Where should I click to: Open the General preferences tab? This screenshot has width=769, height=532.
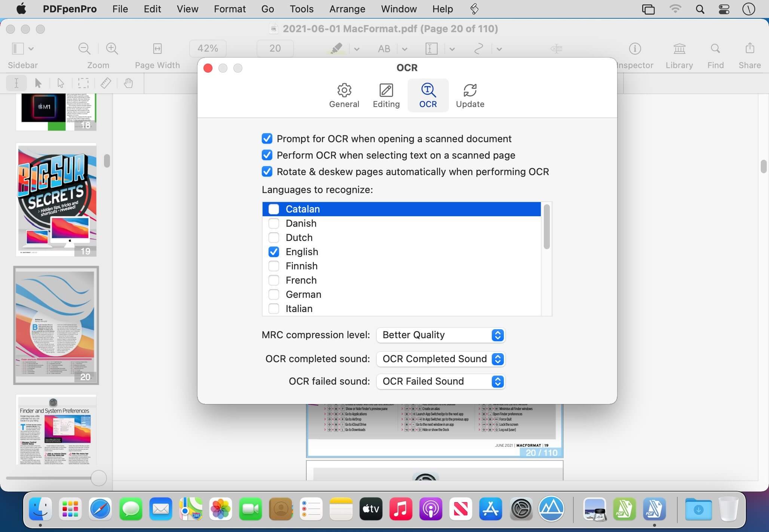[x=344, y=96]
